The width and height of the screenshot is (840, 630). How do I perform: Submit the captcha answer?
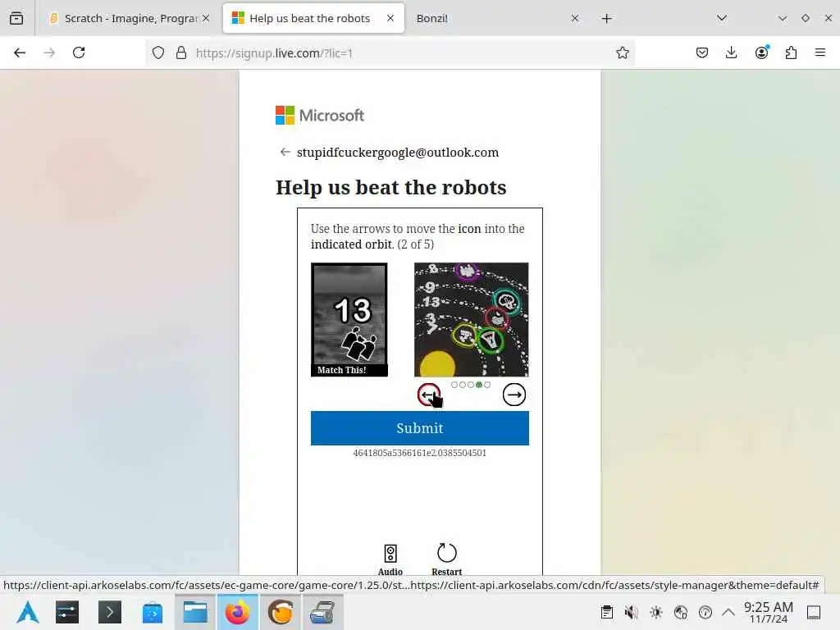pos(419,428)
